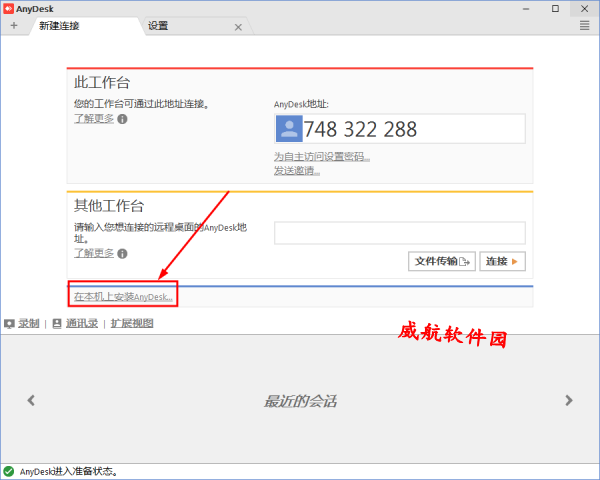
Task: Click the 录制 screen recording icon
Action: pos(9,324)
